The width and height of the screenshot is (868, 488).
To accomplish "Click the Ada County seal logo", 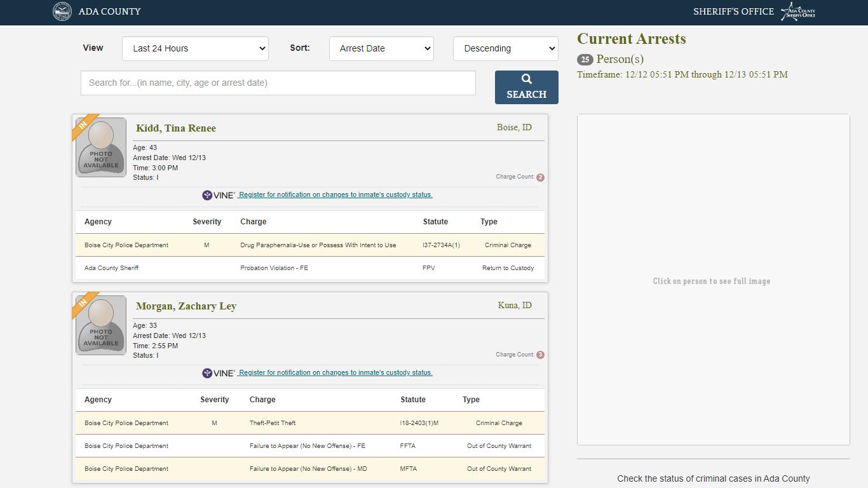I will pyautogui.click(x=62, y=11).
